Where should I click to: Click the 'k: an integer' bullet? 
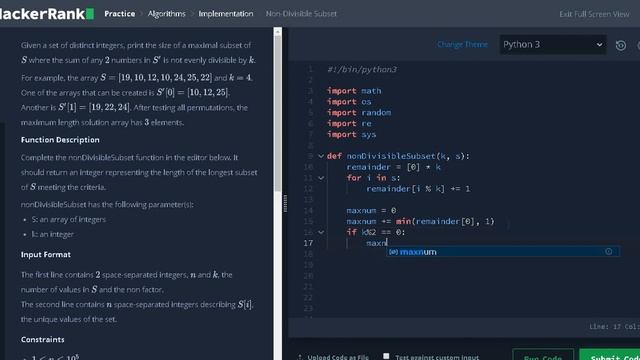[53, 234]
